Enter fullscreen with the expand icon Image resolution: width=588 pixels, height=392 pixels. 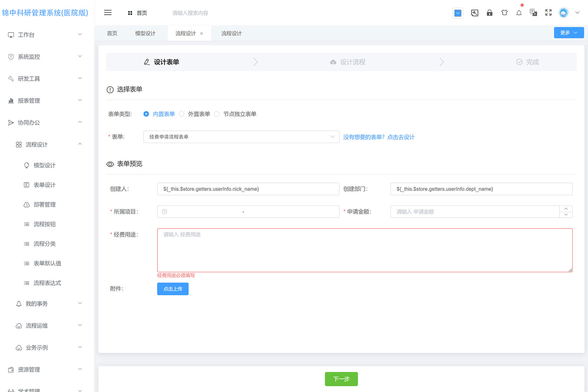tap(548, 13)
